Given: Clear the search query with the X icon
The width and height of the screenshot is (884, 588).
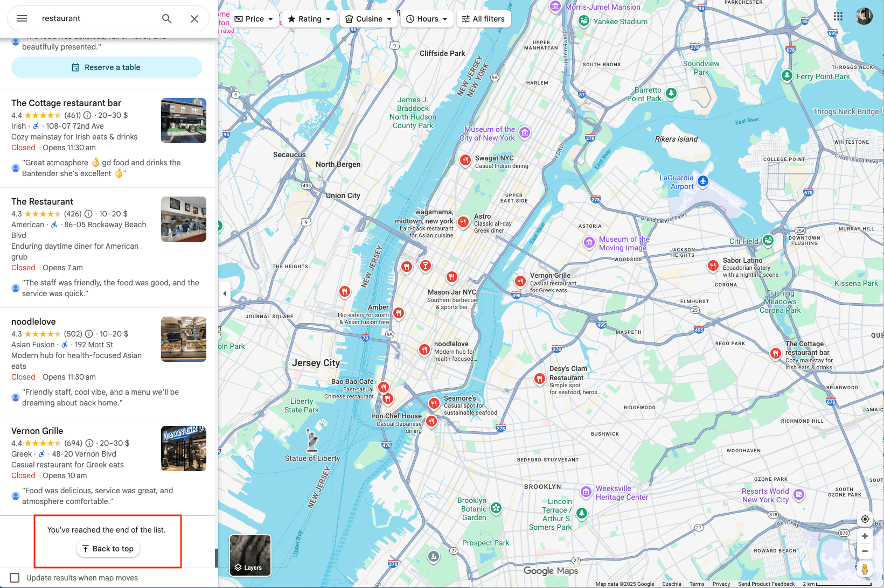Looking at the screenshot, I should 194,18.
